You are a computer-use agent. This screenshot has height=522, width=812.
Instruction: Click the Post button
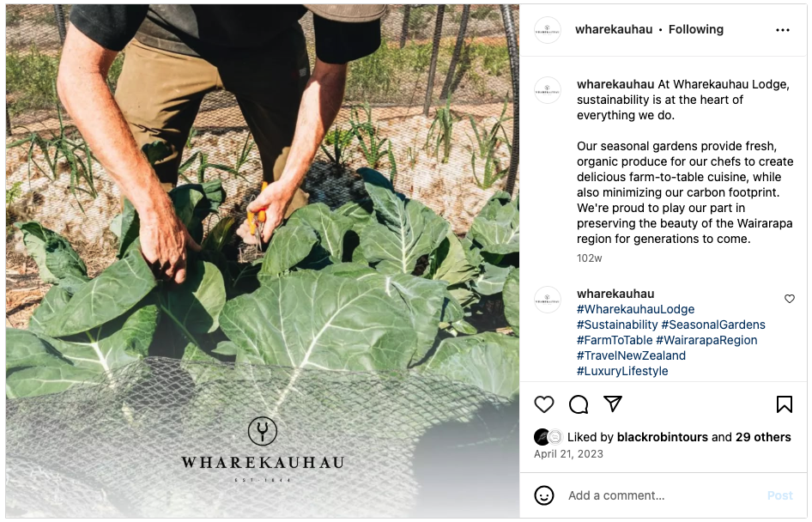[780, 495]
